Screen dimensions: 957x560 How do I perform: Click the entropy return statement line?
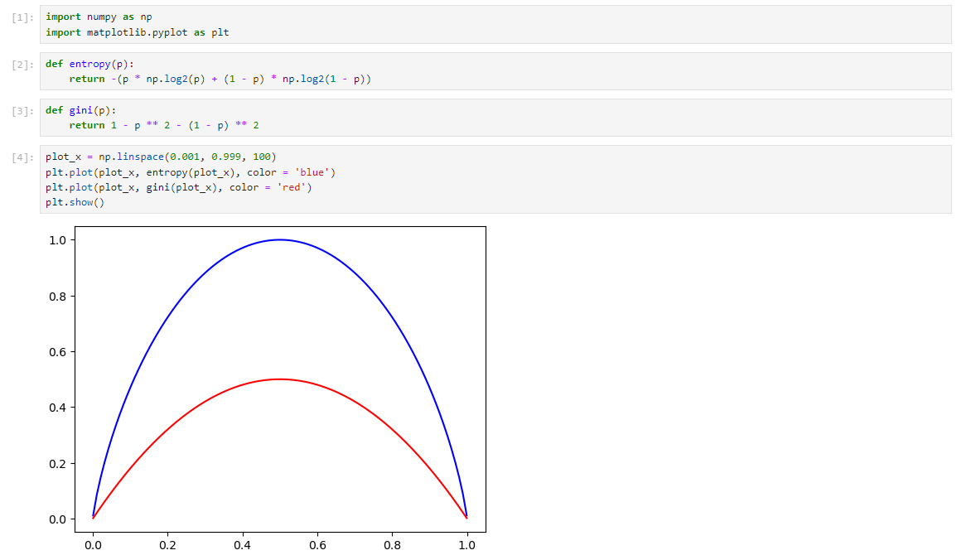pos(220,79)
